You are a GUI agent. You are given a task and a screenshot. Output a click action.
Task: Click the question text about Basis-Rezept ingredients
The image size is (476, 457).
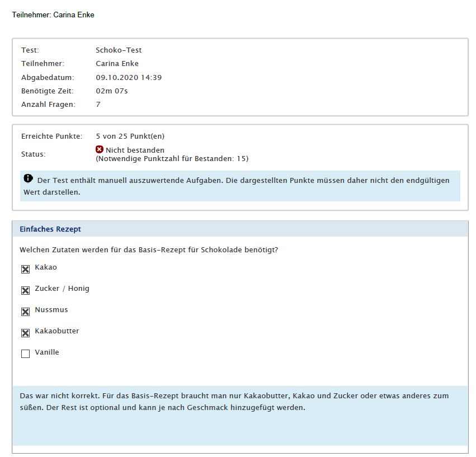coord(149,249)
